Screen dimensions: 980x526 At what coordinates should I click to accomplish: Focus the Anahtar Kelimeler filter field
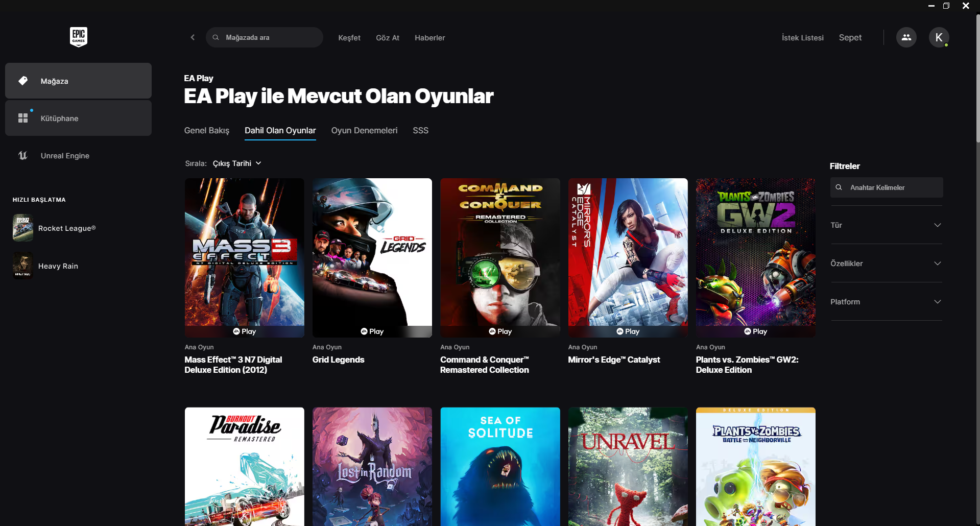[887, 187]
